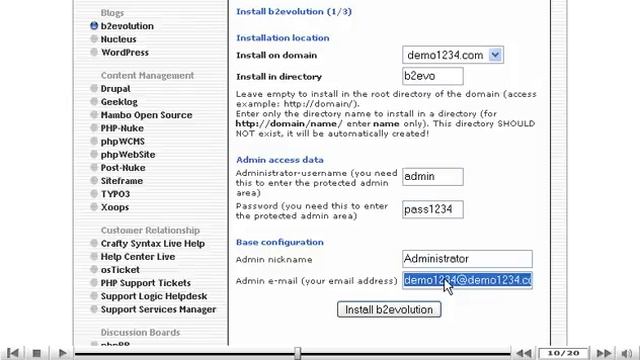The image size is (640, 360).
Task: Click the Content Management category label
Action: coord(147,76)
